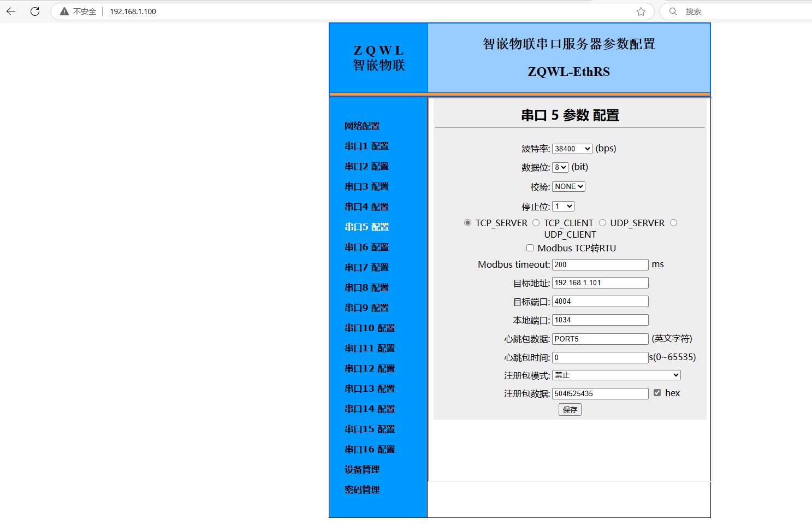Enable Modbus TCP转RTU checkbox
The image size is (812, 524).
530,248
